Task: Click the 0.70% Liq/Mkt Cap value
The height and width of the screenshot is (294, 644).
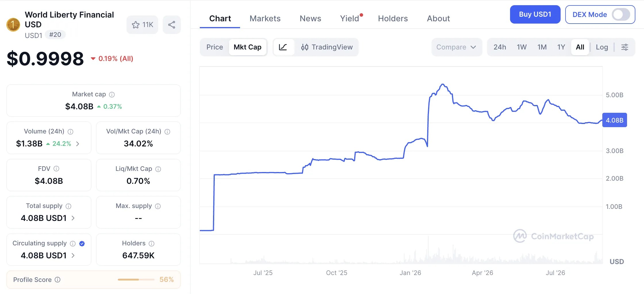Action: pyautogui.click(x=138, y=181)
